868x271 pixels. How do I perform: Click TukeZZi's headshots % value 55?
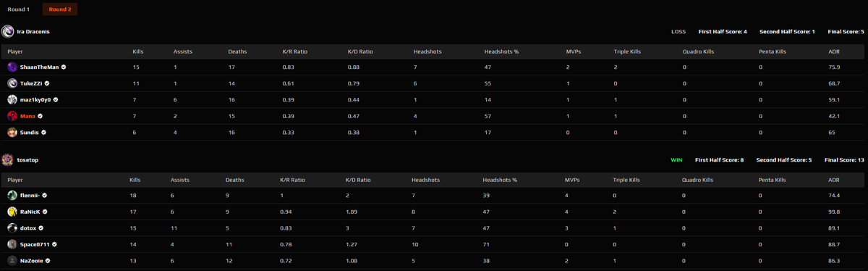tap(488, 83)
